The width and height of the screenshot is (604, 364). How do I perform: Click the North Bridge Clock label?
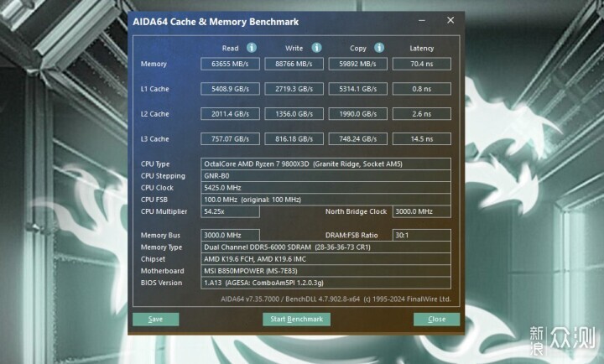(356, 211)
